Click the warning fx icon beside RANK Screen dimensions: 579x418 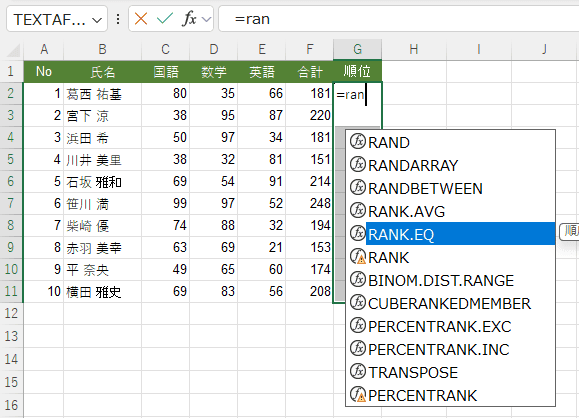click(x=357, y=257)
